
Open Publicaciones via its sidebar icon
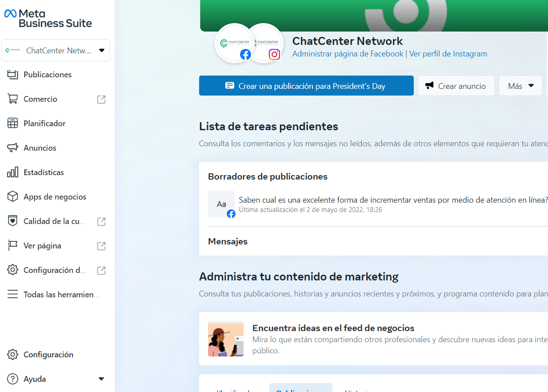coord(12,75)
